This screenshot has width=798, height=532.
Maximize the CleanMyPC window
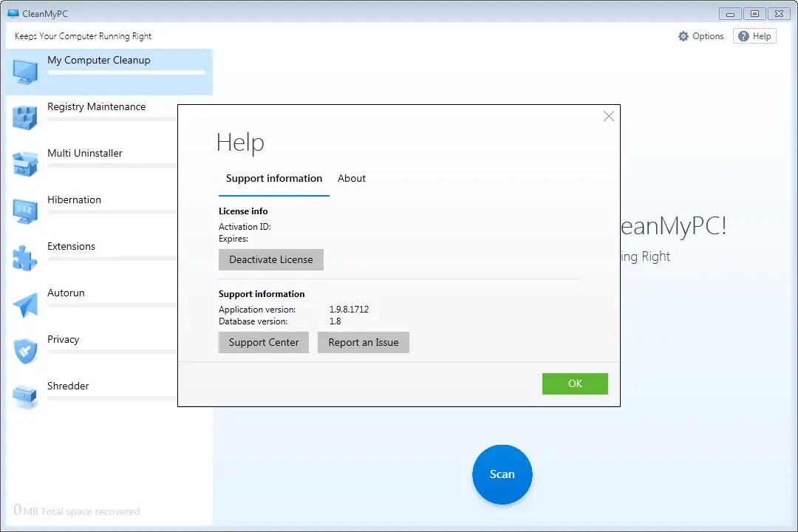[x=754, y=14]
